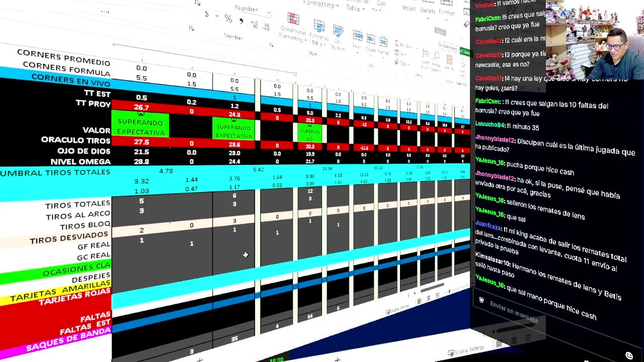This screenshot has width=644, height=362.
Task: Select the 'VALOR' row label
Action: pyautogui.click(x=96, y=131)
